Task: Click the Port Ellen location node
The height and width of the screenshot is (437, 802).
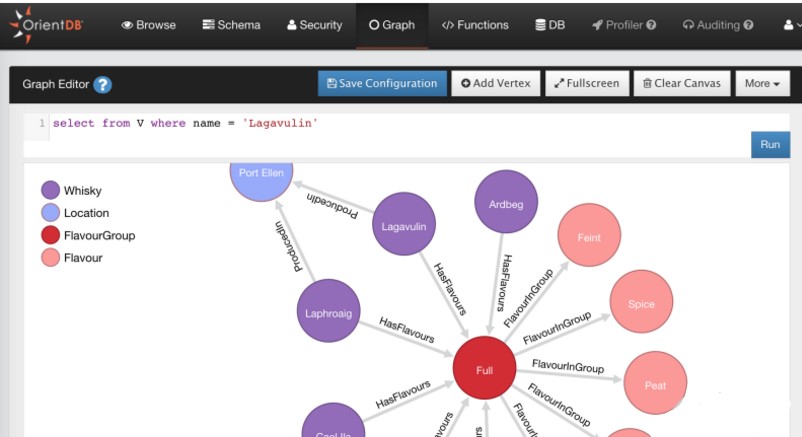Action: click(x=262, y=173)
